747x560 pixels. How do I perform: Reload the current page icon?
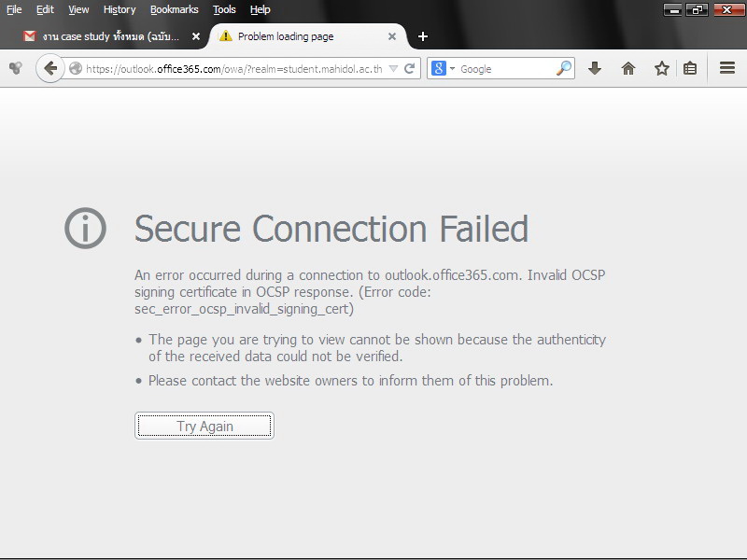coord(409,68)
